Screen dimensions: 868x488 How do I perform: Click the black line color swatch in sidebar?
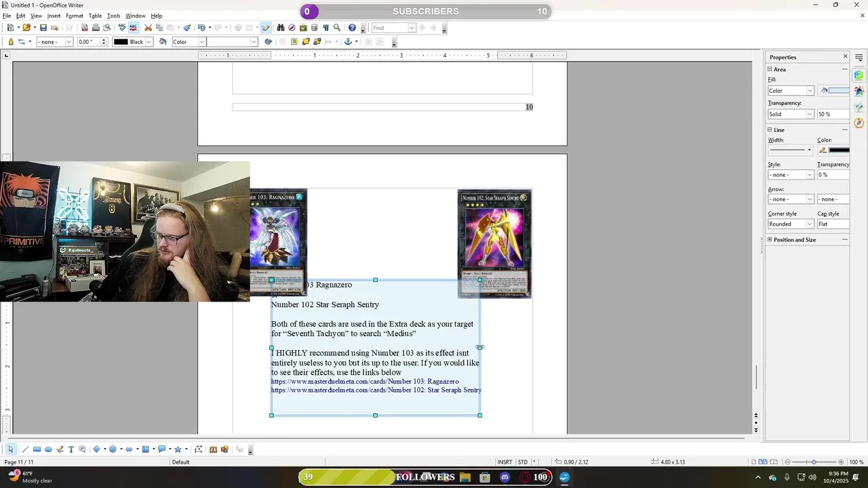click(839, 150)
